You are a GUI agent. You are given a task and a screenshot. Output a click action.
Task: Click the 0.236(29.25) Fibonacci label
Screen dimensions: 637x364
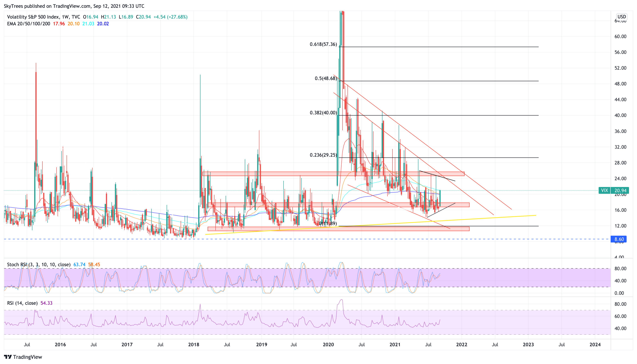[x=323, y=155]
